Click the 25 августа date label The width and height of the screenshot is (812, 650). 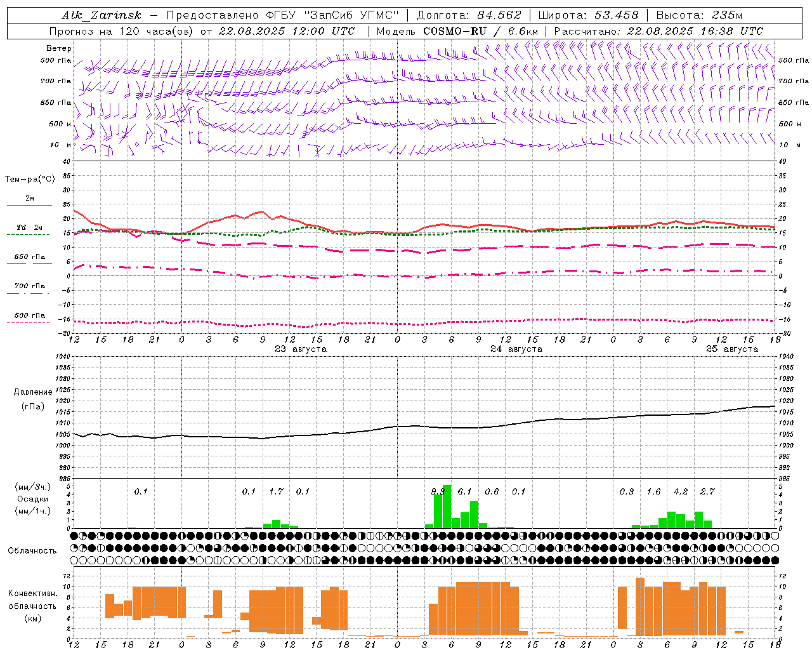click(x=732, y=349)
